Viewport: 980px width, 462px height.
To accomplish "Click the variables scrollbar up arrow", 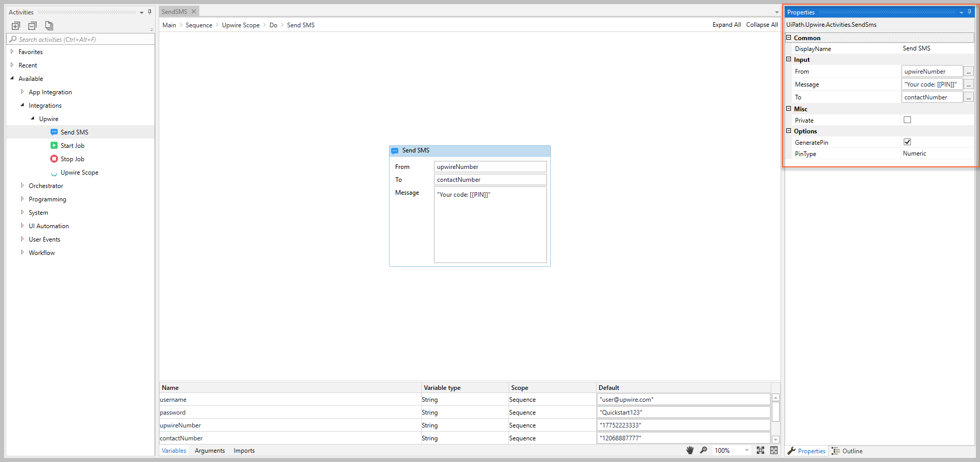I will pos(775,398).
